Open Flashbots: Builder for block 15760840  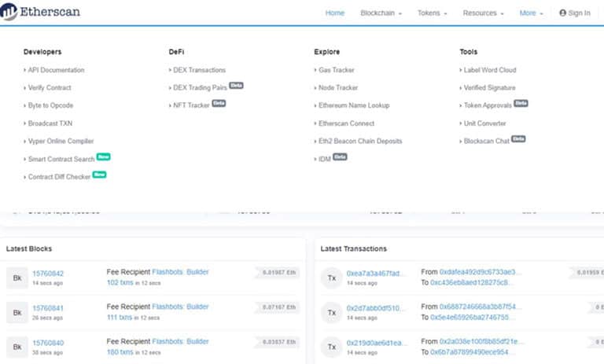[180, 341]
